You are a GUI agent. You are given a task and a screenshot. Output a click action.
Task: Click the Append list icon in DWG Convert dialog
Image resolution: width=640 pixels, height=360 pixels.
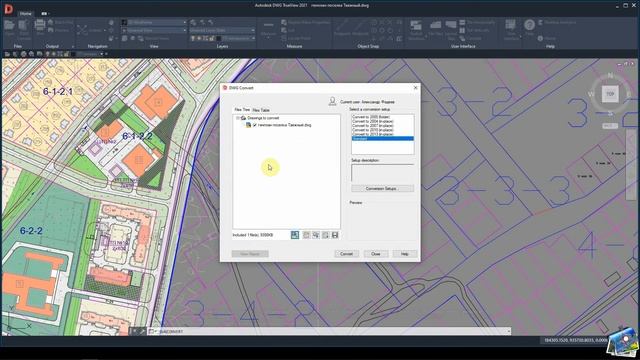325,235
